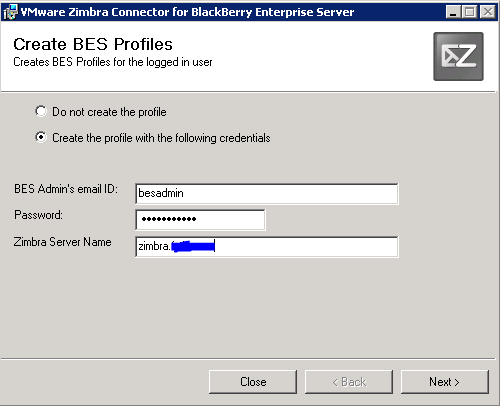This screenshot has width=500, height=406.
Task: Click the Zimbra Server Name field
Action: coord(267,247)
